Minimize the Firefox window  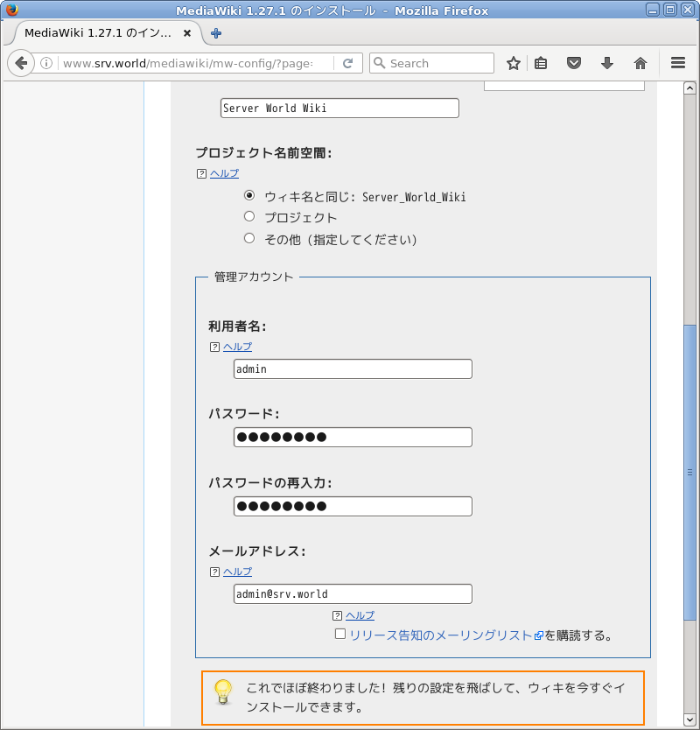(x=653, y=10)
